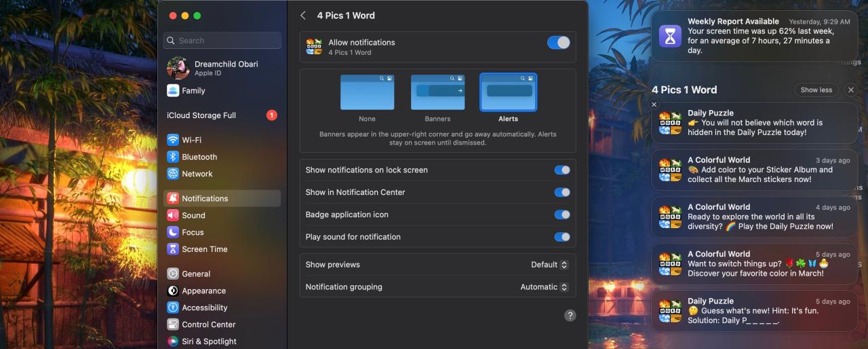
Task: Open Dreamchild Obari Apple ID row
Action: [x=222, y=68]
